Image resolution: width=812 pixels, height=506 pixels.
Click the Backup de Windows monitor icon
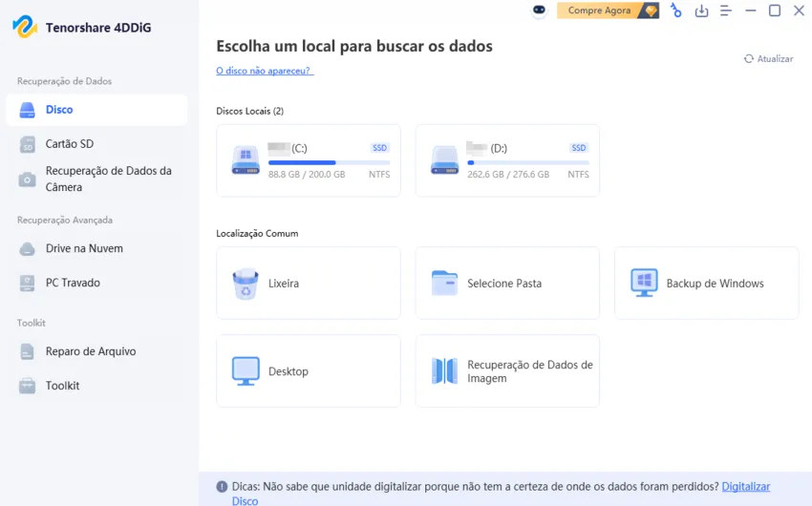click(644, 283)
